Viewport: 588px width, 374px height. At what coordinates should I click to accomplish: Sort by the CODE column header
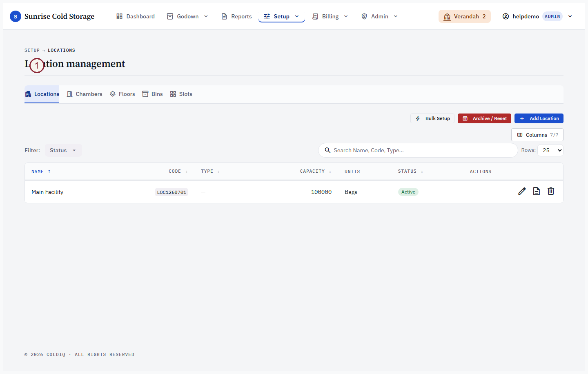(x=178, y=171)
